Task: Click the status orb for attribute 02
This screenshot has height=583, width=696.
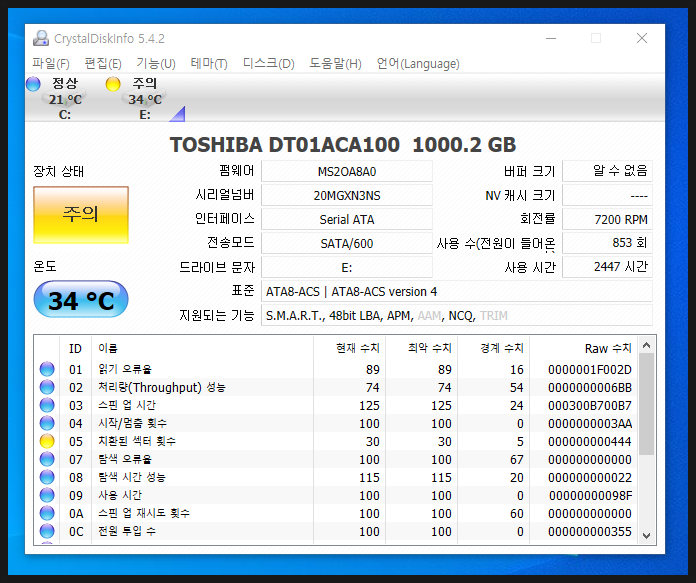Action: pyautogui.click(x=47, y=387)
